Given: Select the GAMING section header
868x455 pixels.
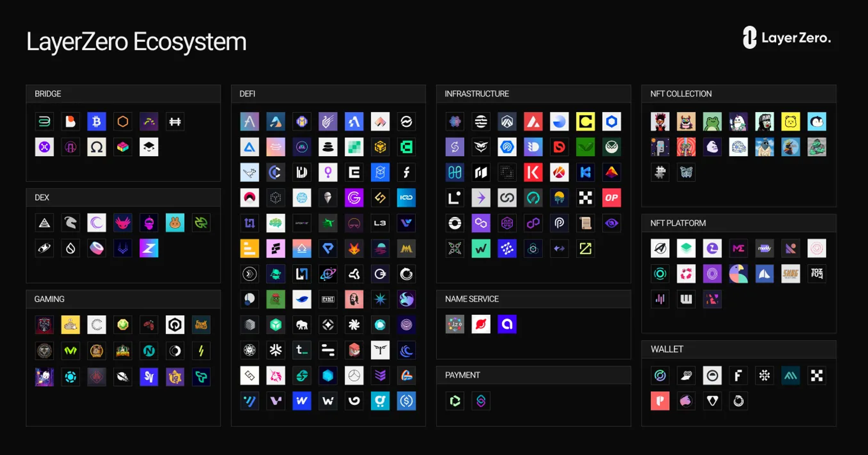Looking at the screenshot, I should [x=49, y=299].
